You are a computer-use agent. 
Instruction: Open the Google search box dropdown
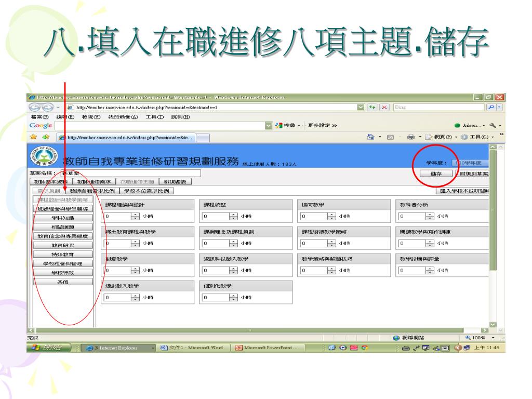[x=269, y=126]
